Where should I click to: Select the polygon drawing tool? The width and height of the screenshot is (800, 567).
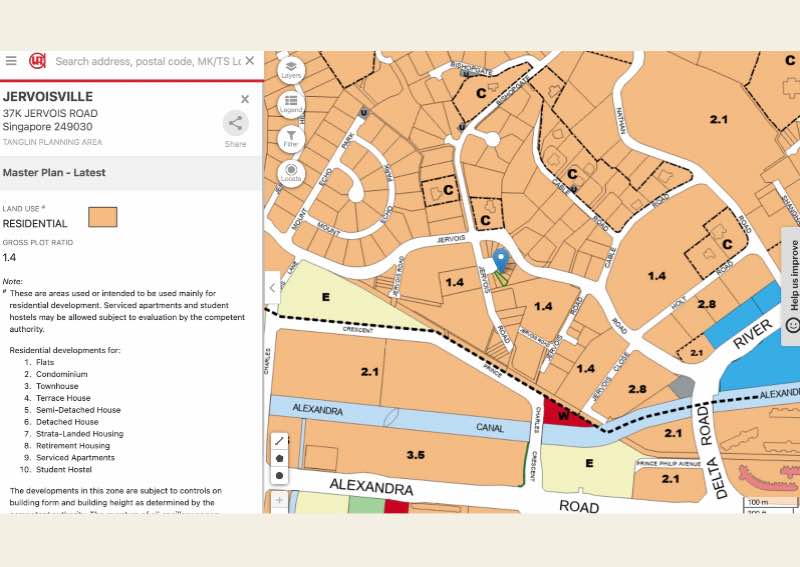[279, 458]
